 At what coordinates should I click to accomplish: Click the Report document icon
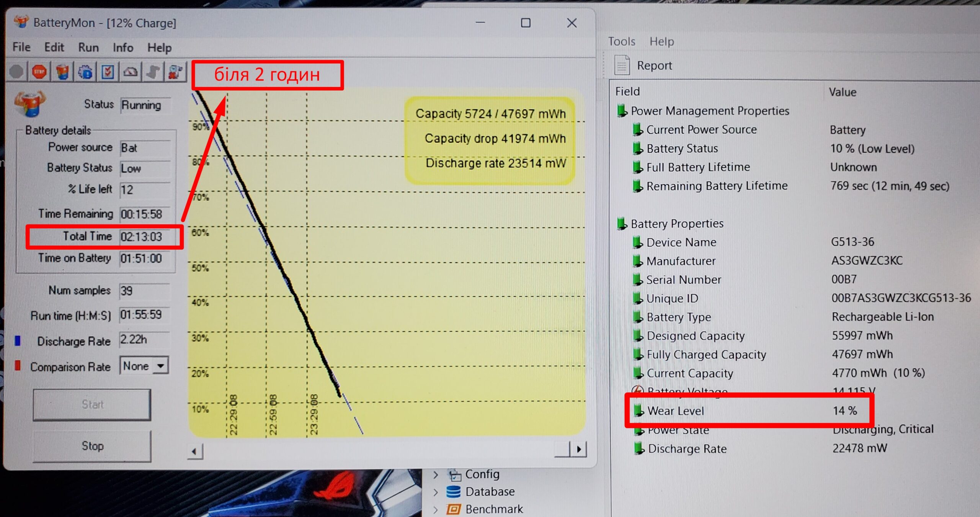(x=622, y=65)
